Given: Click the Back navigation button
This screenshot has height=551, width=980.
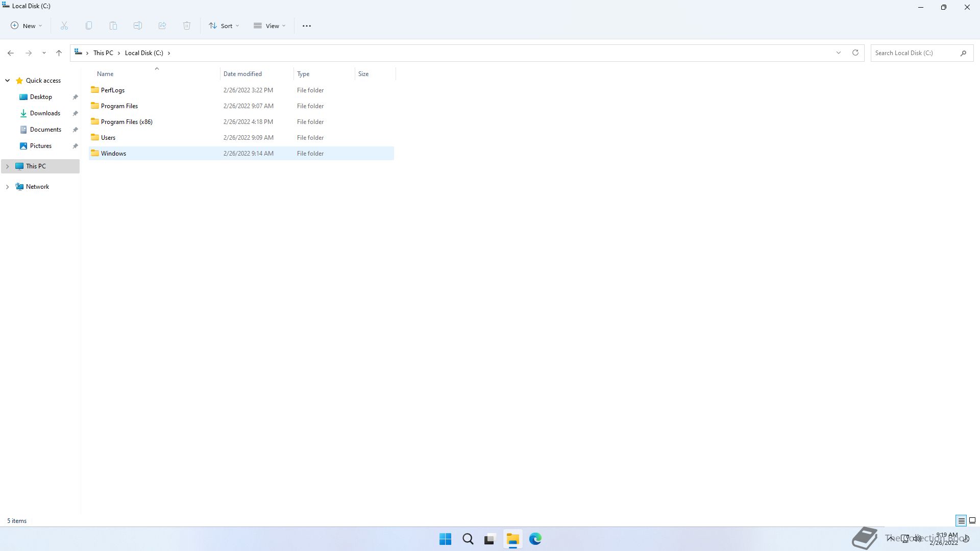Looking at the screenshot, I should (x=11, y=53).
